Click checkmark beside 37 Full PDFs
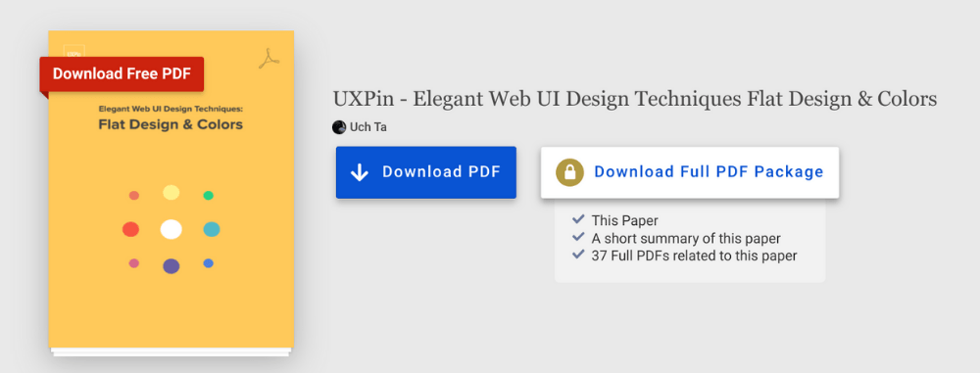 (x=579, y=255)
